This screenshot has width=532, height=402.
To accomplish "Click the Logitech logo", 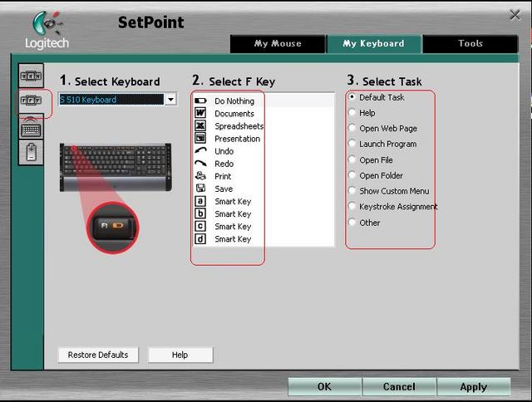I will (x=47, y=31).
